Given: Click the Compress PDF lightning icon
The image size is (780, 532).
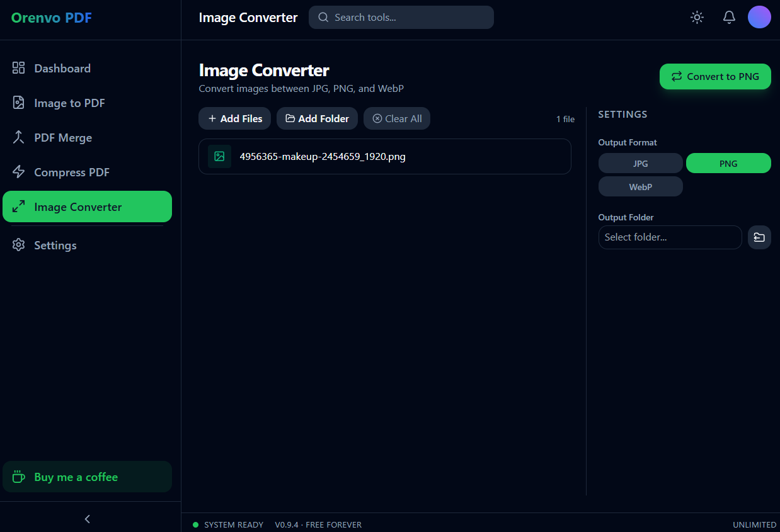Looking at the screenshot, I should click(x=19, y=172).
